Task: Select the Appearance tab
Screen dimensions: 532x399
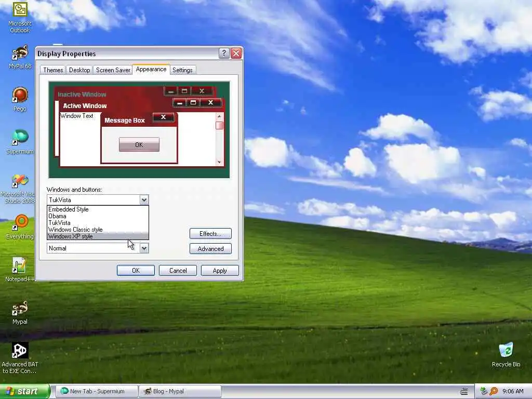Action: pyautogui.click(x=151, y=69)
